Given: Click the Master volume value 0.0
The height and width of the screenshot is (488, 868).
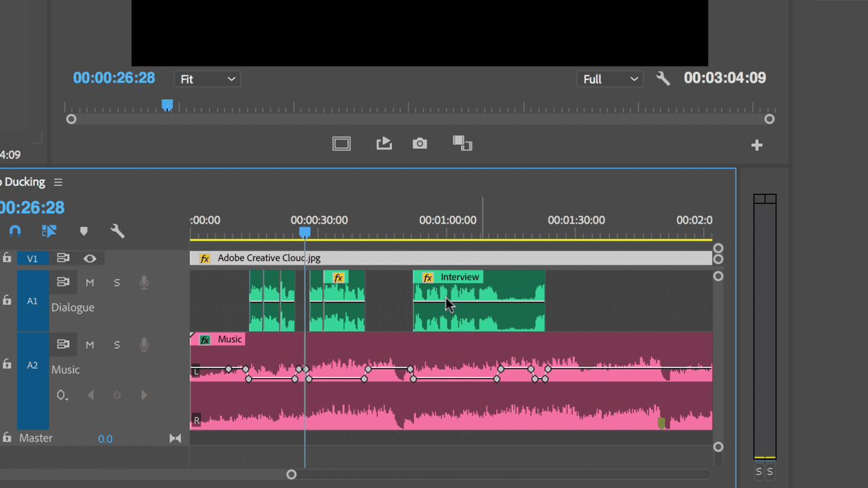Looking at the screenshot, I should pyautogui.click(x=105, y=439).
